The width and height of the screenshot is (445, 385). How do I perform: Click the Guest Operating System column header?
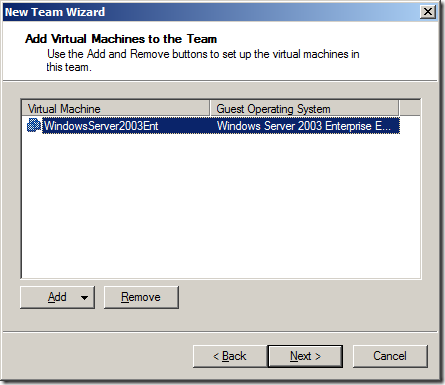(305, 109)
